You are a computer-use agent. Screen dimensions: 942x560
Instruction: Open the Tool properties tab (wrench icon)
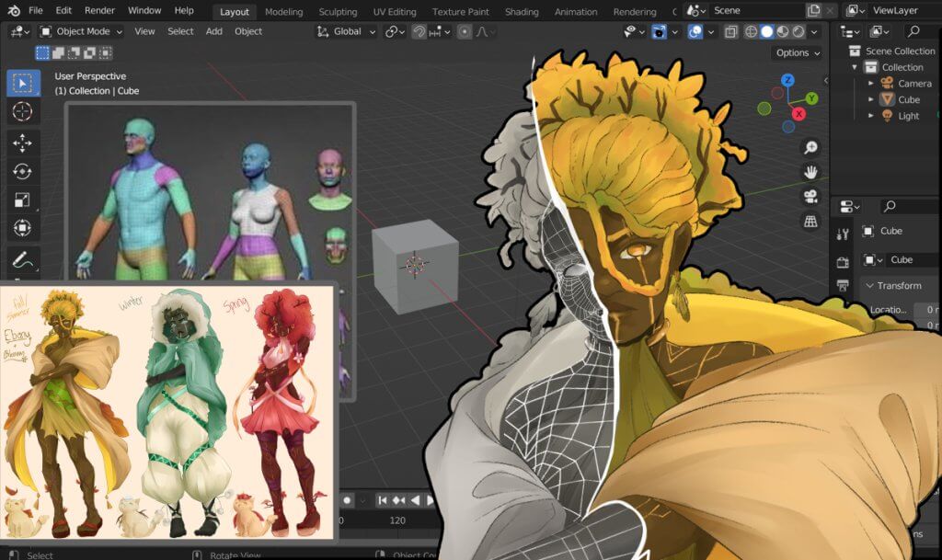[843, 234]
